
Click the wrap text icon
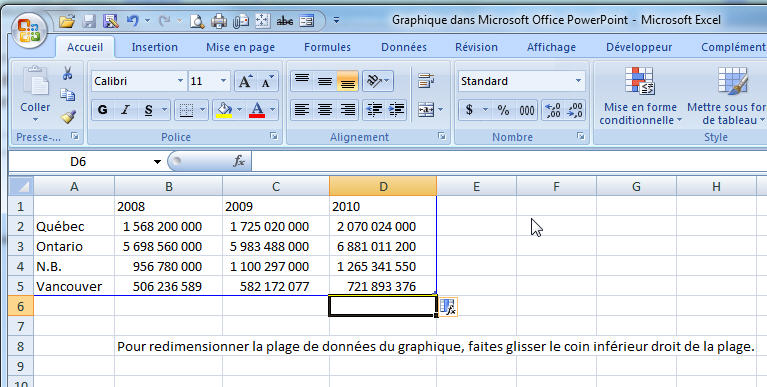click(x=426, y=81)
